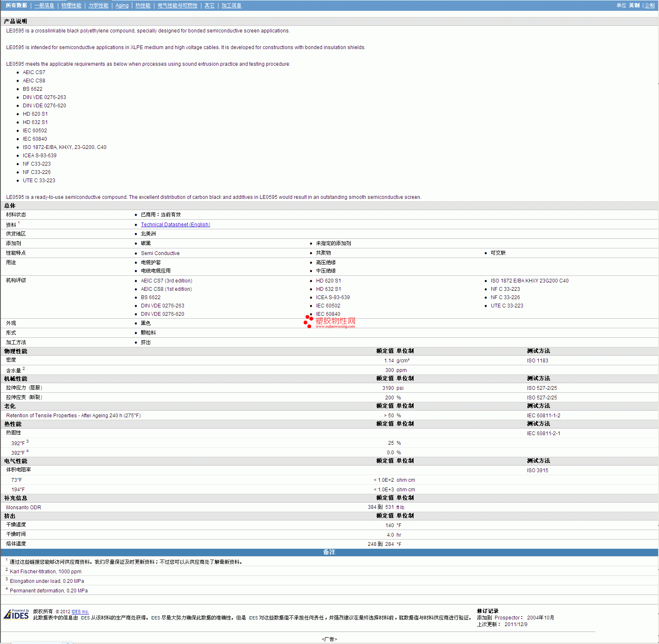
Task: Click the 2011/12/9 last updated date
Action: coord(516,624)
